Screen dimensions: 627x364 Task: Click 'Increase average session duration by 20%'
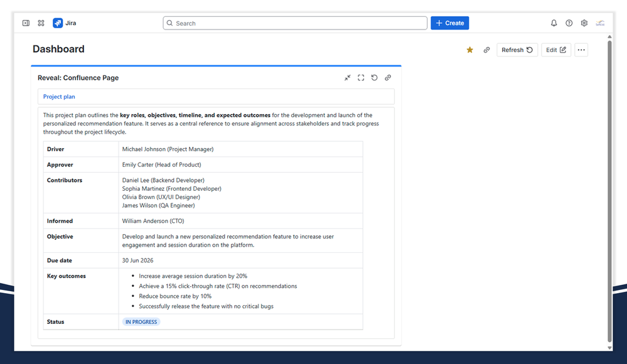193,276
